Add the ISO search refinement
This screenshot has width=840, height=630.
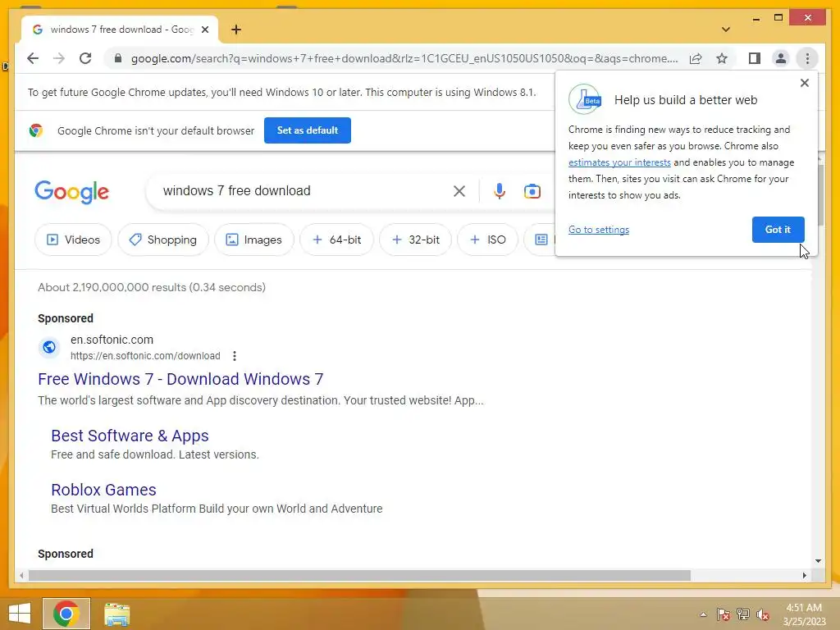(487, 240)
